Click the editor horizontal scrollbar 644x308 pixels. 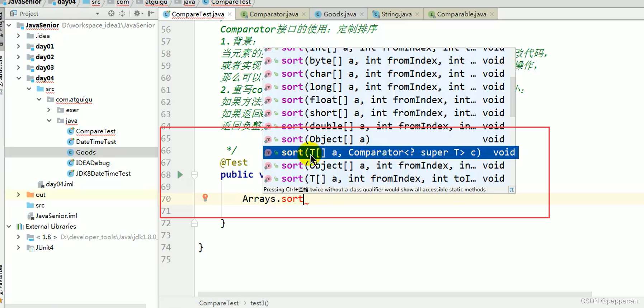[x=395, y=294]
